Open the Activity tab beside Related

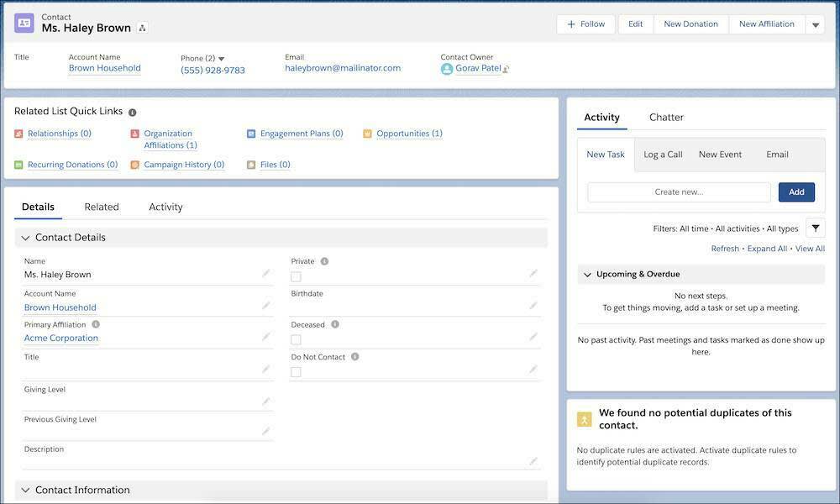tap(165, 207)
